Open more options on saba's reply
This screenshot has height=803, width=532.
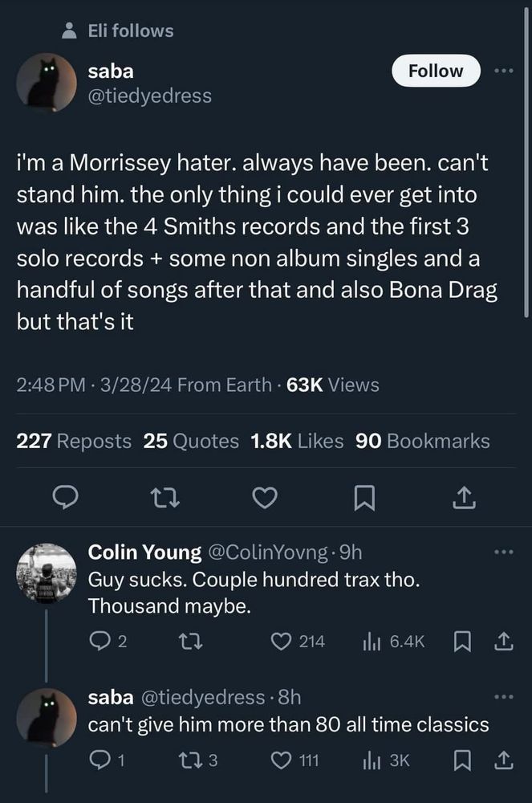tap(503, 696)
